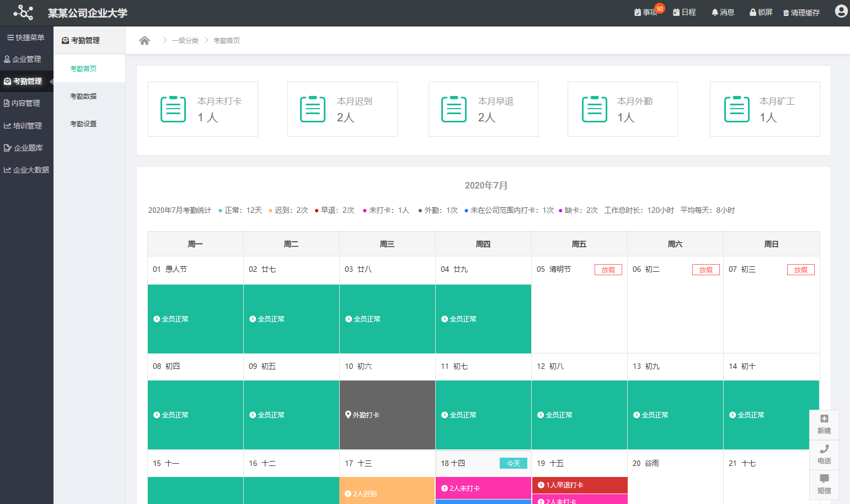Screen dimensions: 850x504
Task: Open 企业大数据 in the sidebar
Action: coord(26,170)
